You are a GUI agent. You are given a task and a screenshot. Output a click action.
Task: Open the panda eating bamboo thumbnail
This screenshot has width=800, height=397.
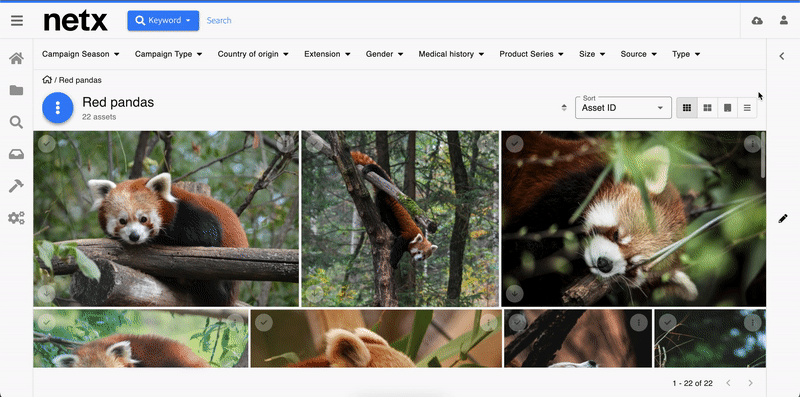(633, 218)
